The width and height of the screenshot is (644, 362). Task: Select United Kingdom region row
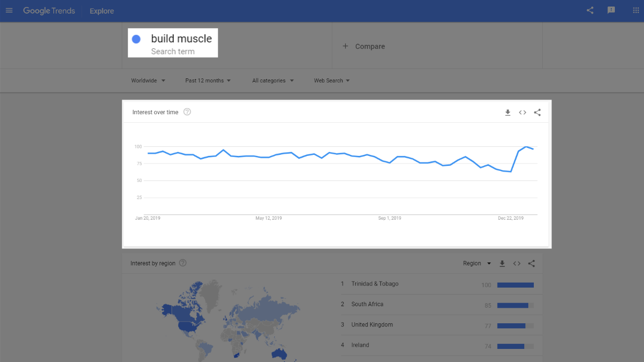click(x=437, y=325)
